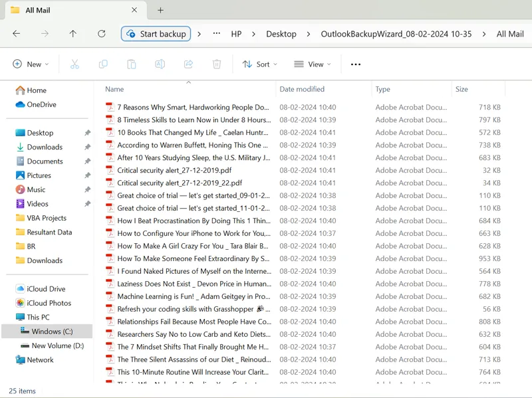Click the Delete trash bin icon

pyautogui.click(x=217, y=64)
